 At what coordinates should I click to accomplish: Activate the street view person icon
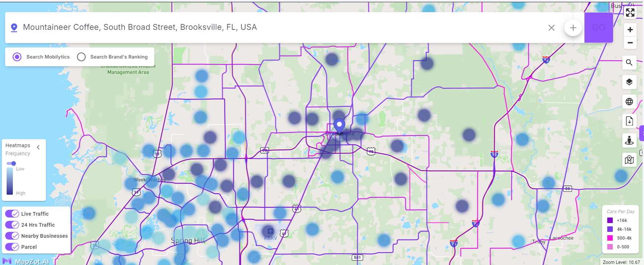tap(629, 140)
